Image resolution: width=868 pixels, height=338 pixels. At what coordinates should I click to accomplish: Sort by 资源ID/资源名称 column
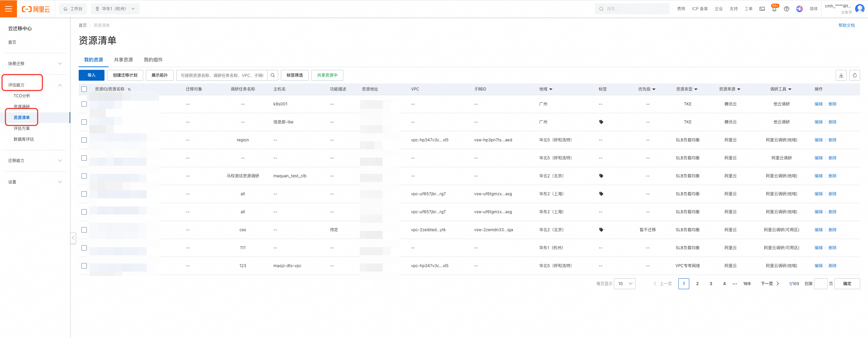[x=129, y=89]
